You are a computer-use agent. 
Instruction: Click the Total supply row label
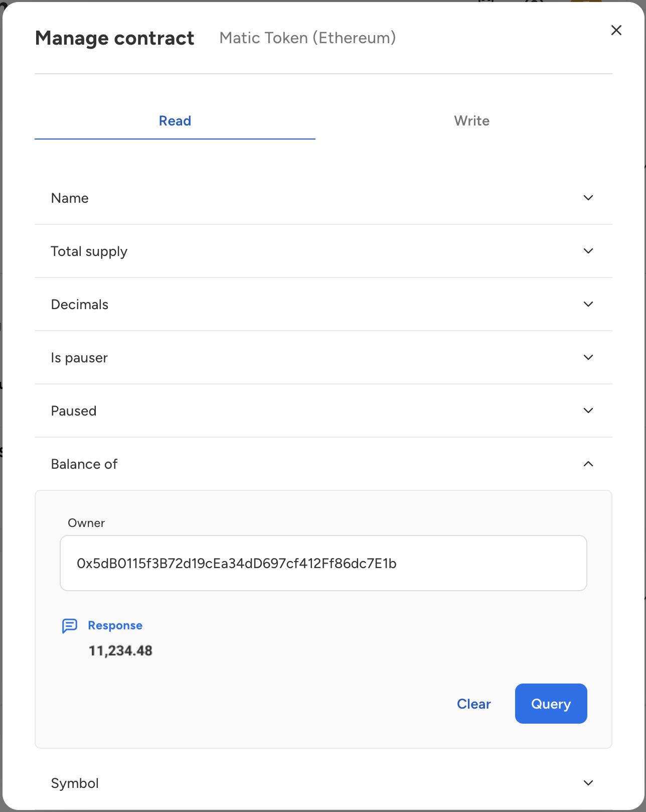tap(89, 251)
